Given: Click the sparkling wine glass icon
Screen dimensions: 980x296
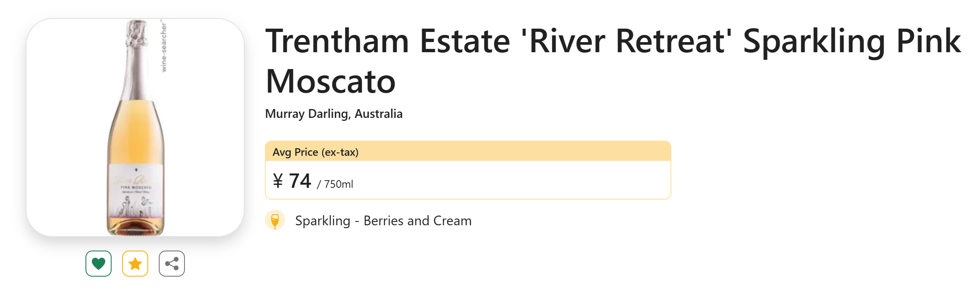Looking at the screenshot, I should tap(275, 220).
